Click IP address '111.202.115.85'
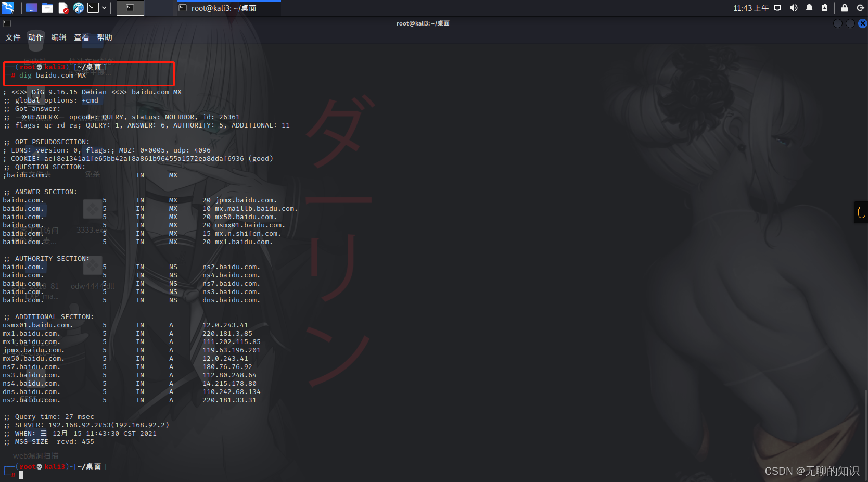 tap(232, 342)
